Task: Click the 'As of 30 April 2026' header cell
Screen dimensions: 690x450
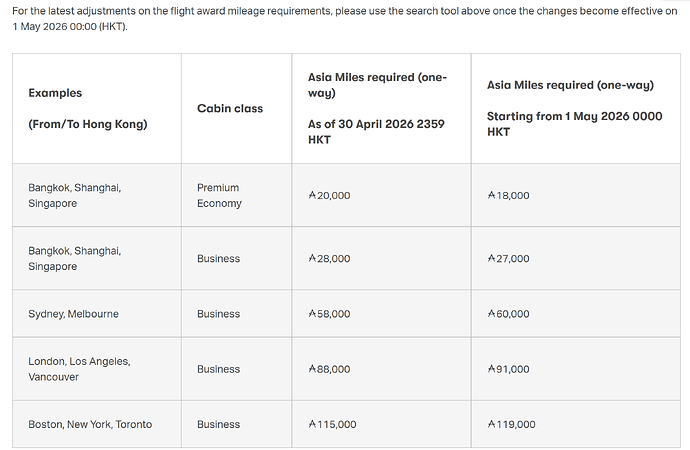Action: click(380, 108)
